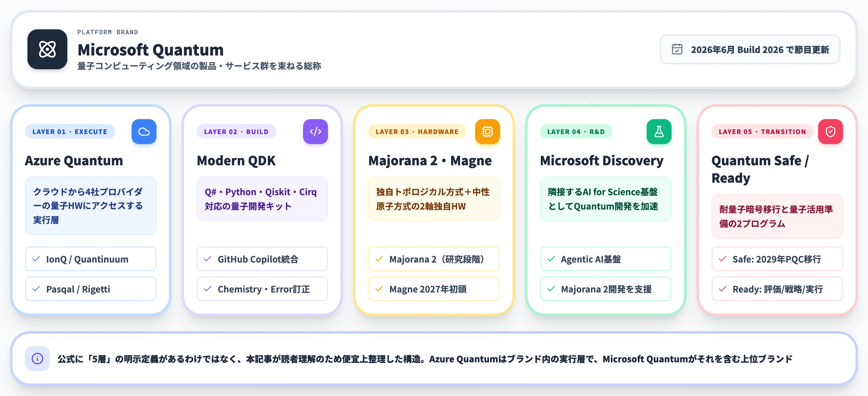Click the 隣接するAI for Science基盤 description box
The width and height of the screenshot is (868, 396).
tap(605, 199)
